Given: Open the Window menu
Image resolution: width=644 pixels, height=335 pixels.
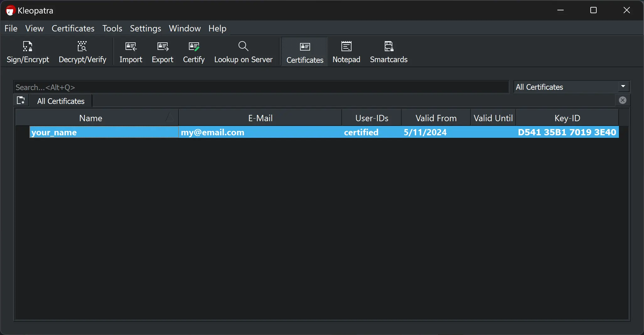Looking at the screenshot, I should point(185,28).
